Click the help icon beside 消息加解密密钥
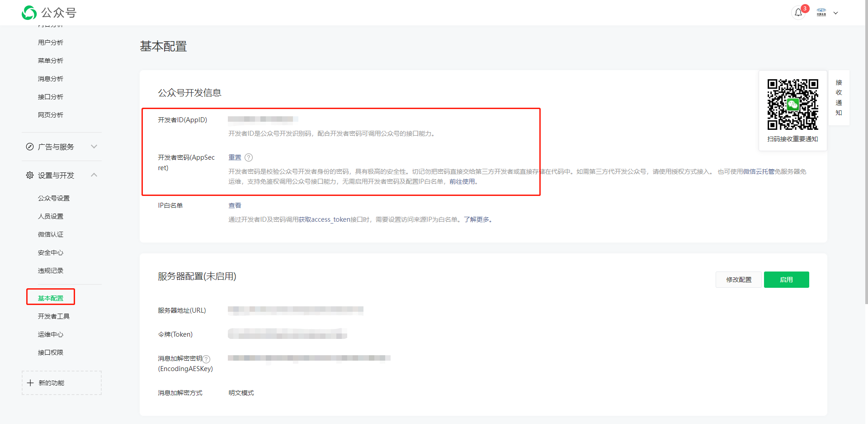 (206, 358)
